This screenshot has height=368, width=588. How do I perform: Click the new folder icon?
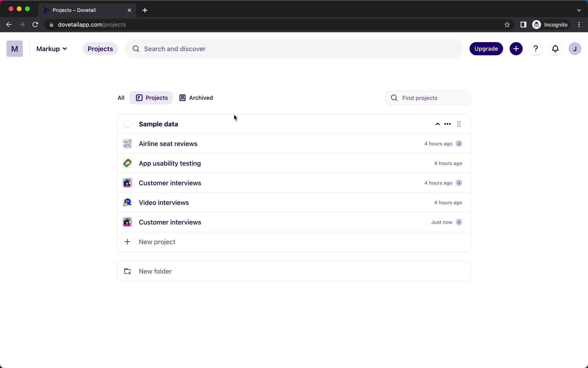point(127,271)
